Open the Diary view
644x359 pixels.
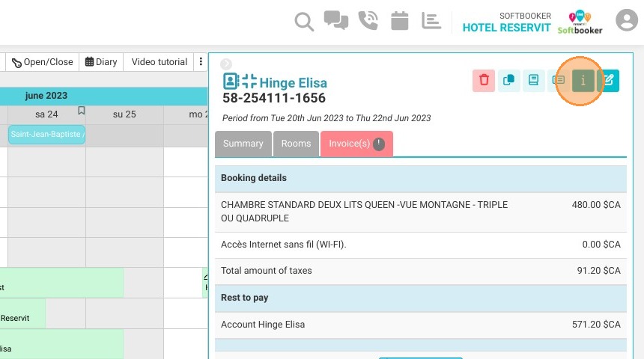coord(101,62)
